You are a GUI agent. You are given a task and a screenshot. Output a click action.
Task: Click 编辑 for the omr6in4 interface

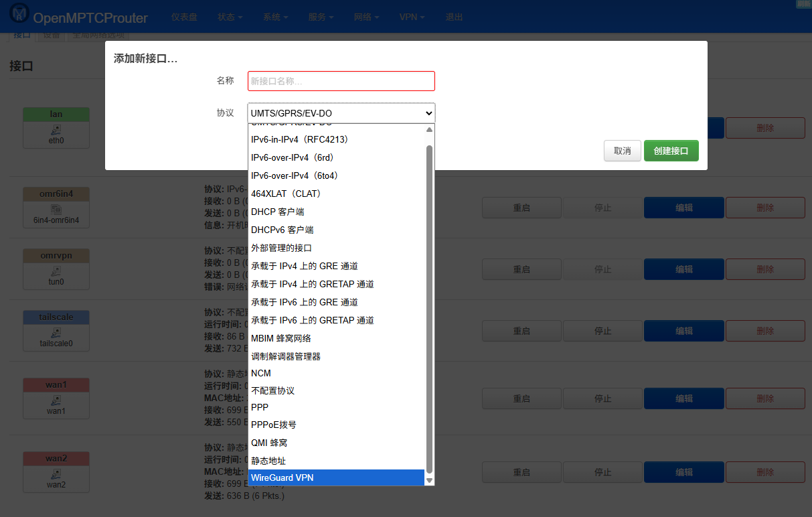(x=684, y=208)
